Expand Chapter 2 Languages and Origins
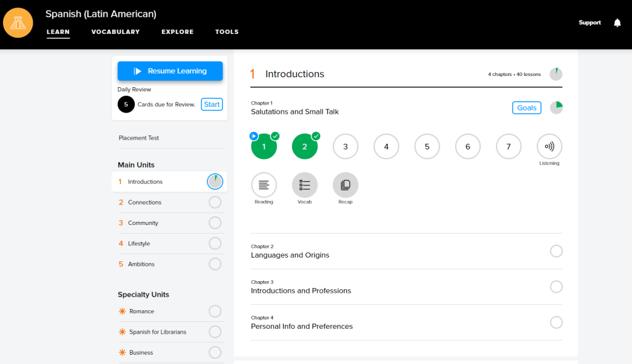Viewport: 632px width, 364px height. 290,255
